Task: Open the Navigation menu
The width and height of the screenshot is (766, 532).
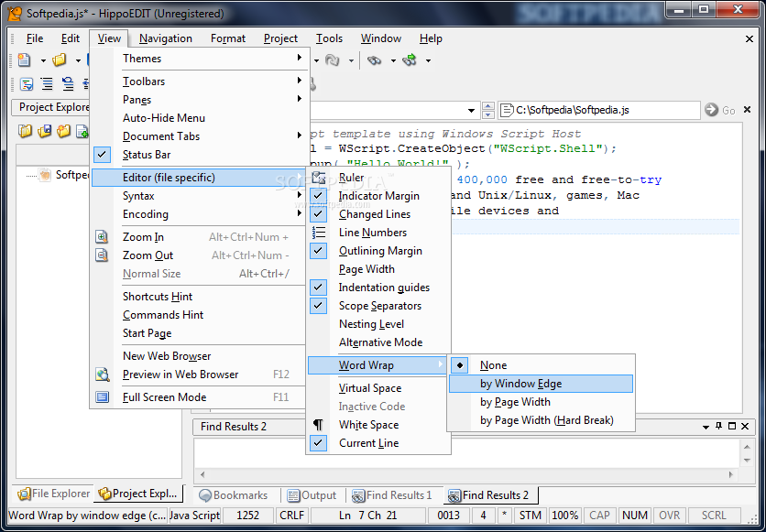Action: pyautogui.click(x=166, y=38)
